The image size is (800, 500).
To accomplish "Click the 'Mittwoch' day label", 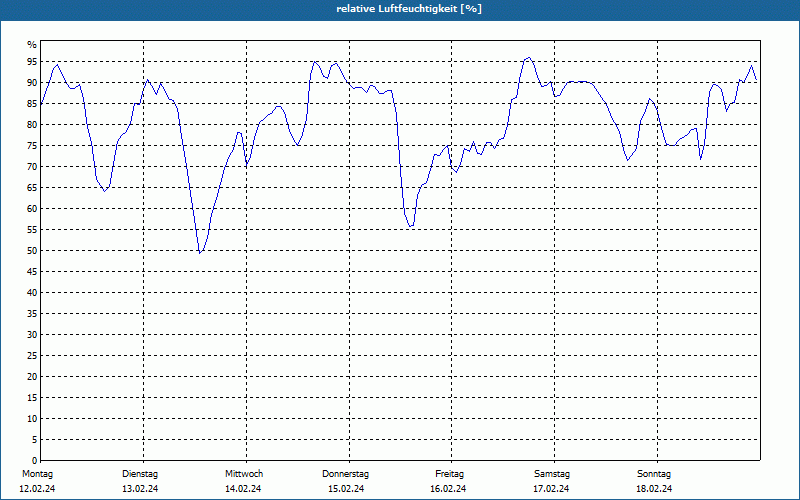I will tap(244, 474).
